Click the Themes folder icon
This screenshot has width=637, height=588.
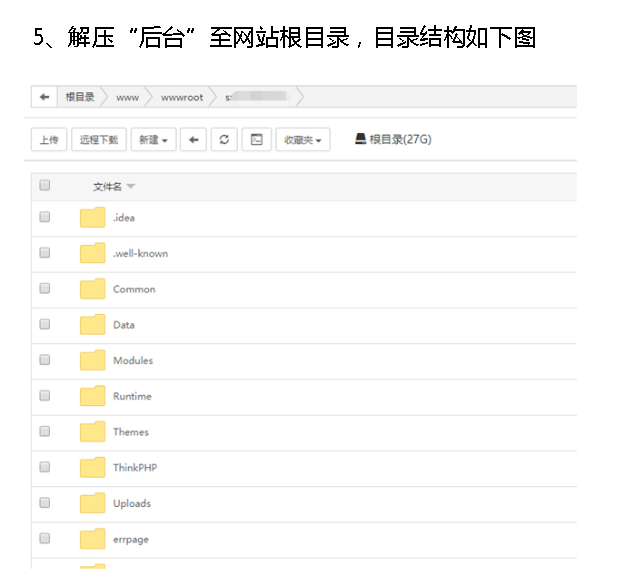point(93,432)
